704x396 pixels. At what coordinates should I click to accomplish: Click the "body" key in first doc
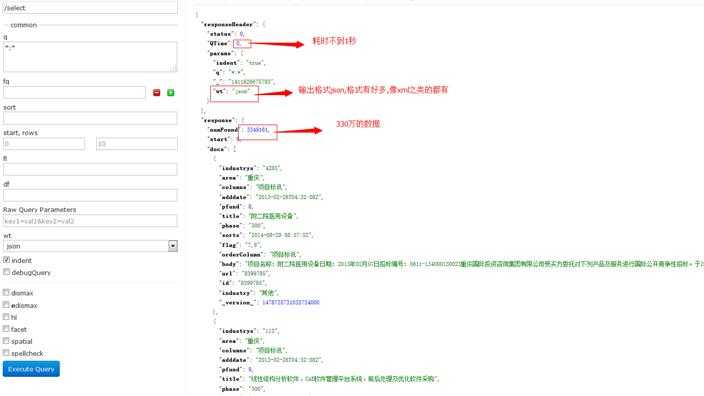pyautogui.click(x=229, y=264)
